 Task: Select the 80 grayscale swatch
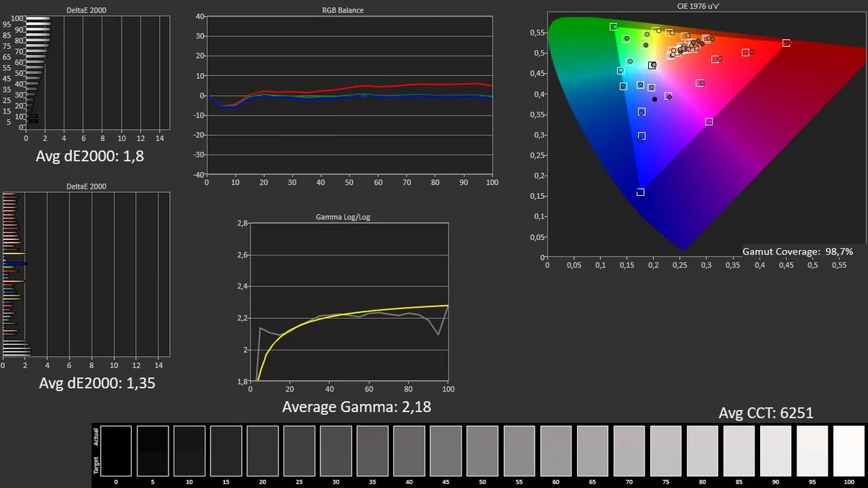[x=702, y=450]
